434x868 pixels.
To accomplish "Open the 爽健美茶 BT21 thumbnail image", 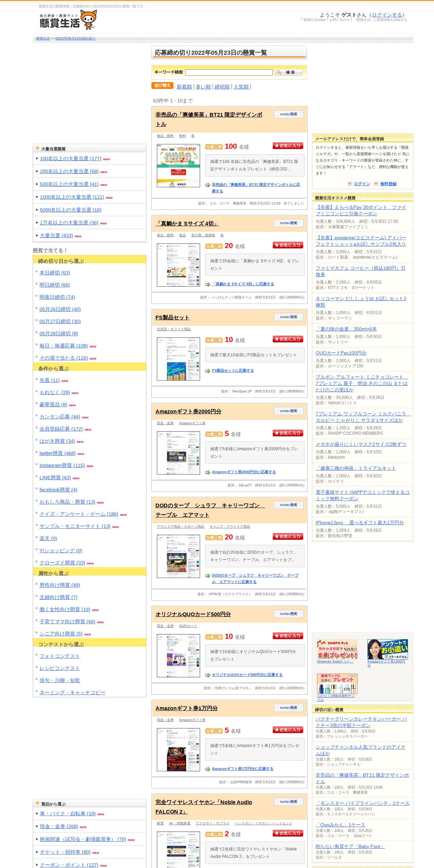I will 178,166.
